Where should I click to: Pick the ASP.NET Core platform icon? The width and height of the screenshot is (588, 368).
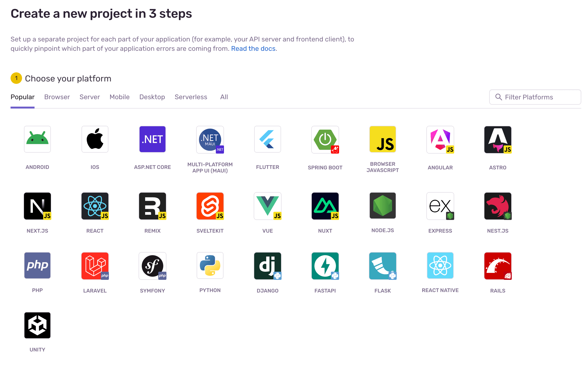pyautogui.click(x=152, y=139)
